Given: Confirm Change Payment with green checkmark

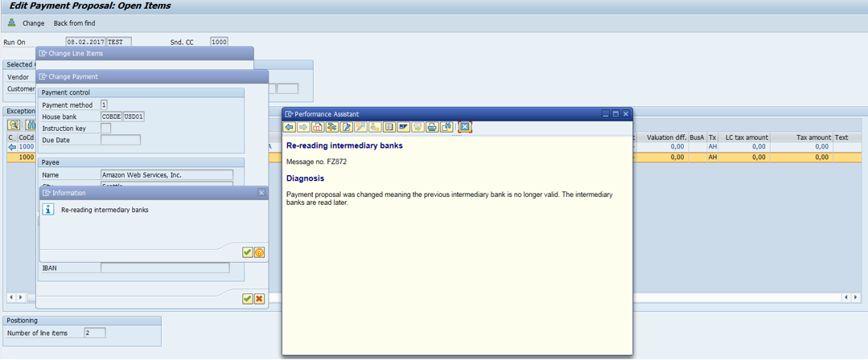Looking at the screenshot, I should [x=248, y=299].
